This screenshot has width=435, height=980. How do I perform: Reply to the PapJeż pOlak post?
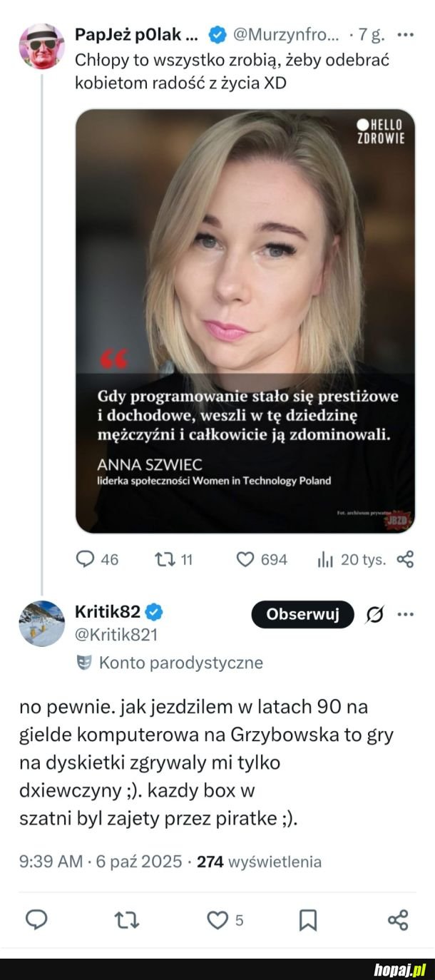click(86, 559)
